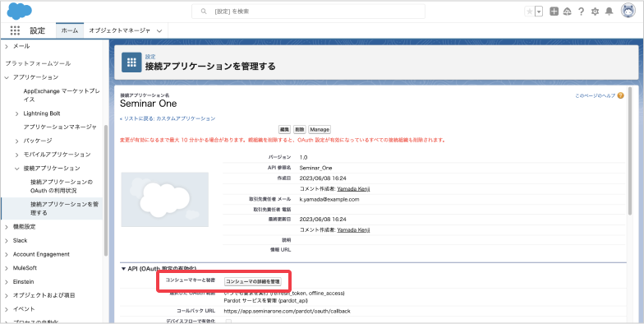
Task: Click the favorites star icon
Action: 529,12
